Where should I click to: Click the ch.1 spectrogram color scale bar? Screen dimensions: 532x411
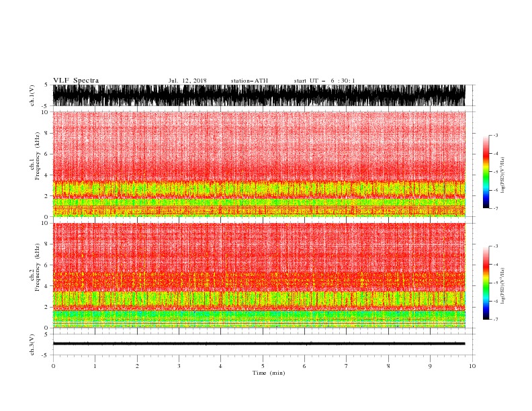(x=486, y=172)
